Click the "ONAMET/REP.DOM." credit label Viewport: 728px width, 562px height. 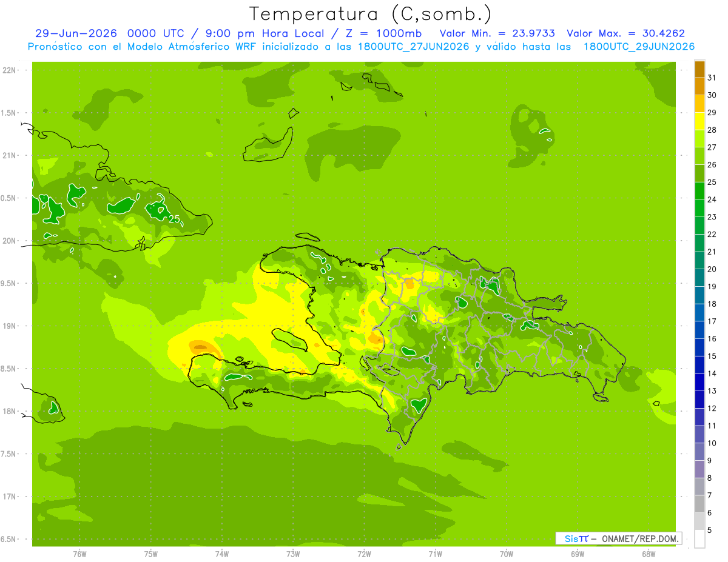click(641, 538)
